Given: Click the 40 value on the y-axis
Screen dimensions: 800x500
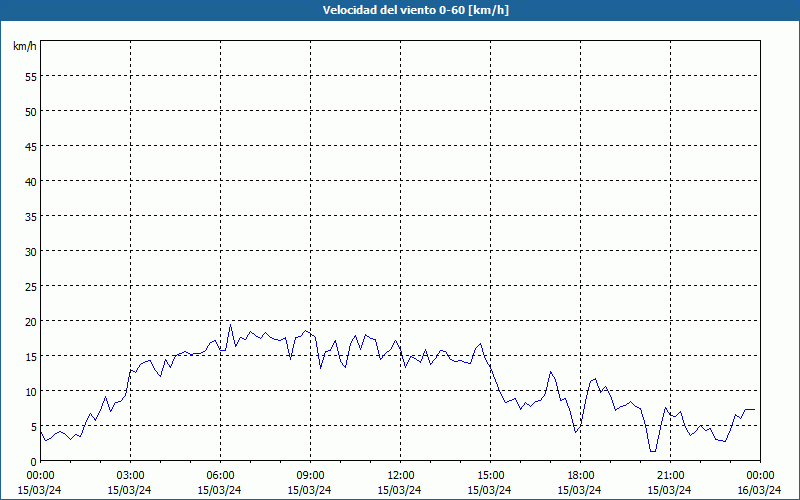Looking at the screenshot, I should [31, 181].
